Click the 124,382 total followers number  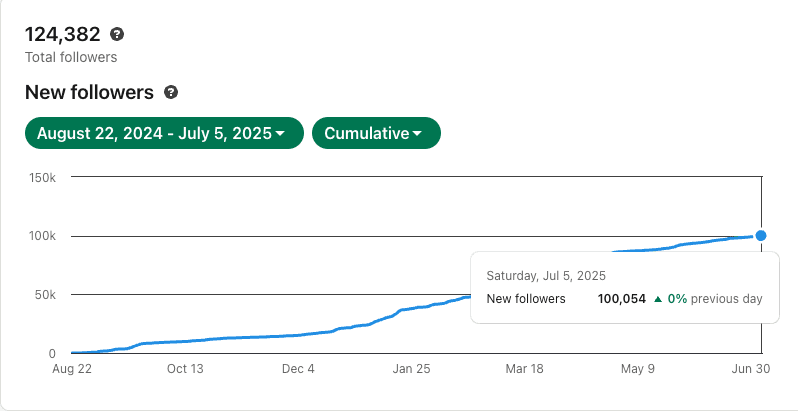(63, 35)
